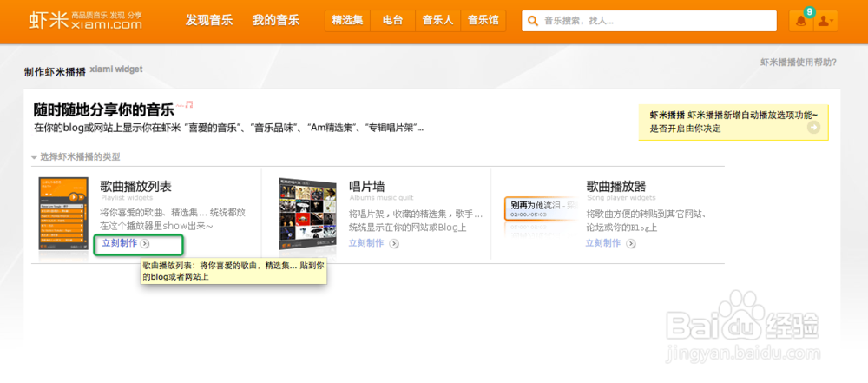
Task: Go to the 精选集 tab
Action: [x=347, y=21]
